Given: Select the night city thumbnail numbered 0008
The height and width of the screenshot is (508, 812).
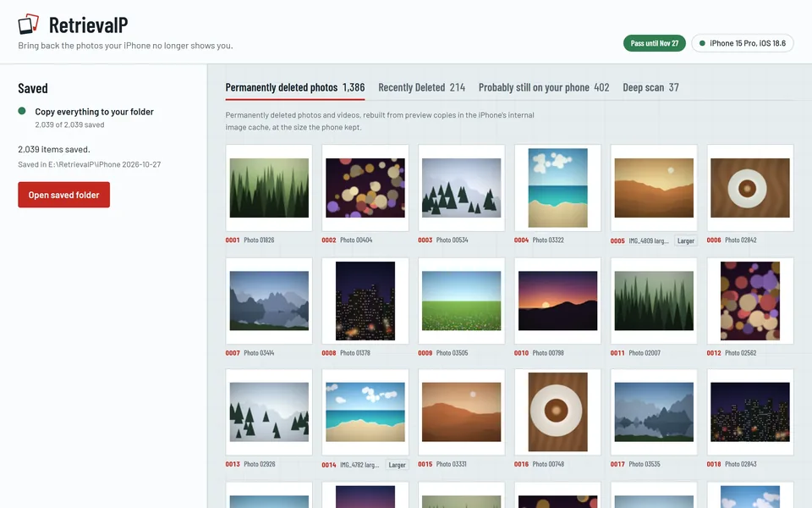Looking at the screenshot, I should [x=365, y=301].
